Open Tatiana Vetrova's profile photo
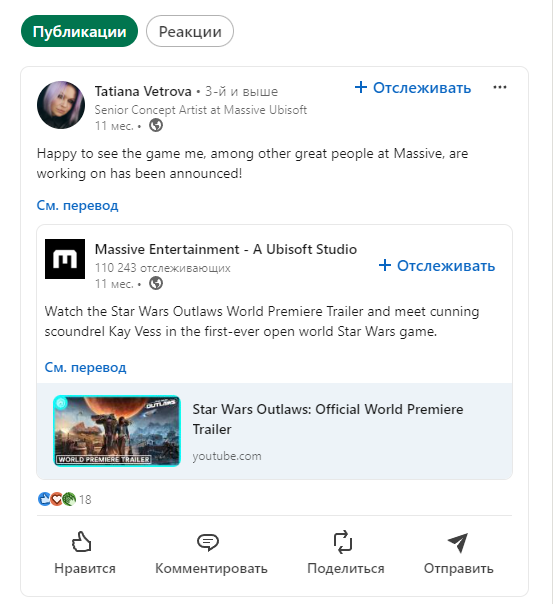 point(61,105)
